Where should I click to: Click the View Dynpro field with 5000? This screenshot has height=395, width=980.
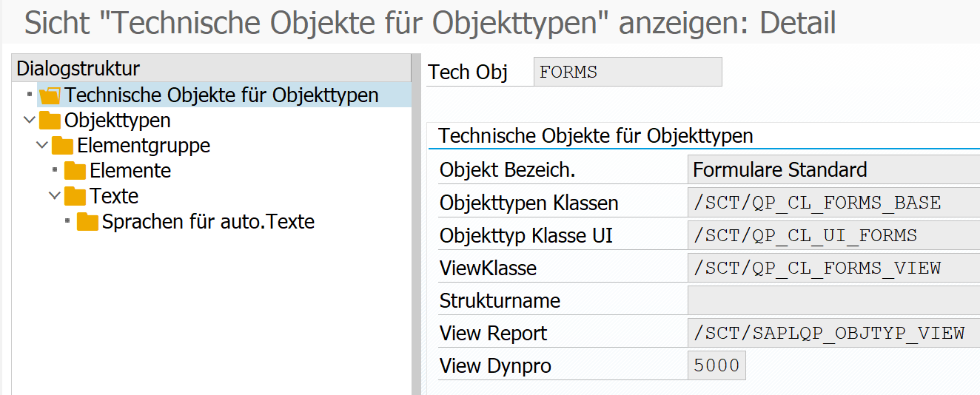pyautogui.click(x=716, y=365)
